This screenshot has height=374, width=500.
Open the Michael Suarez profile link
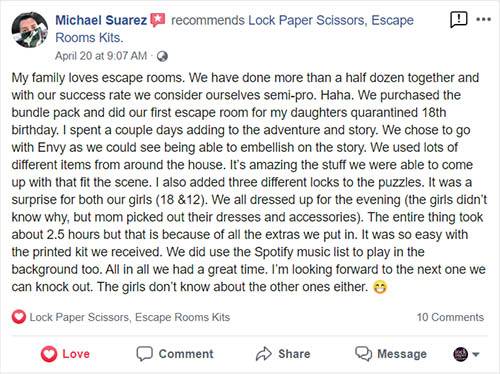tap(101, 20)
